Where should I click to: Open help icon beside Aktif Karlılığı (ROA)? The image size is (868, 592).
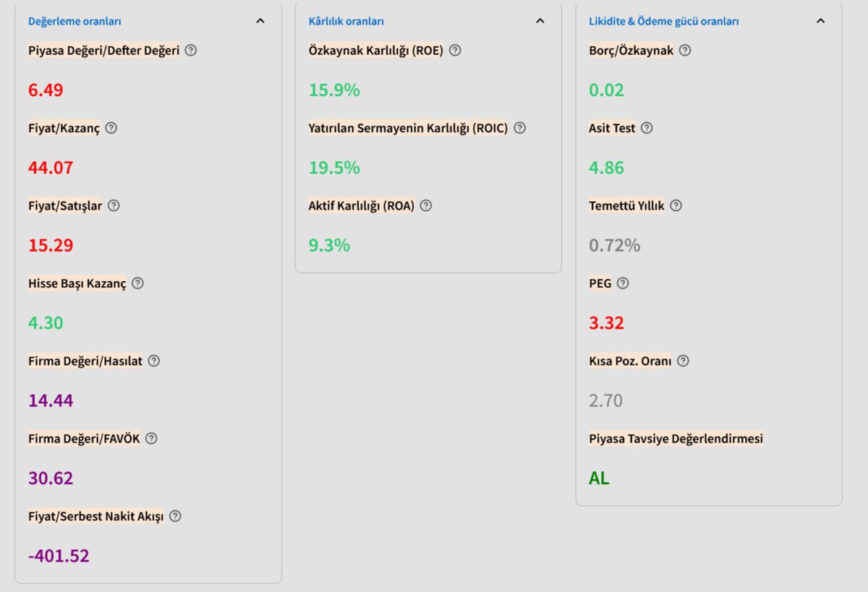(426, 205)
